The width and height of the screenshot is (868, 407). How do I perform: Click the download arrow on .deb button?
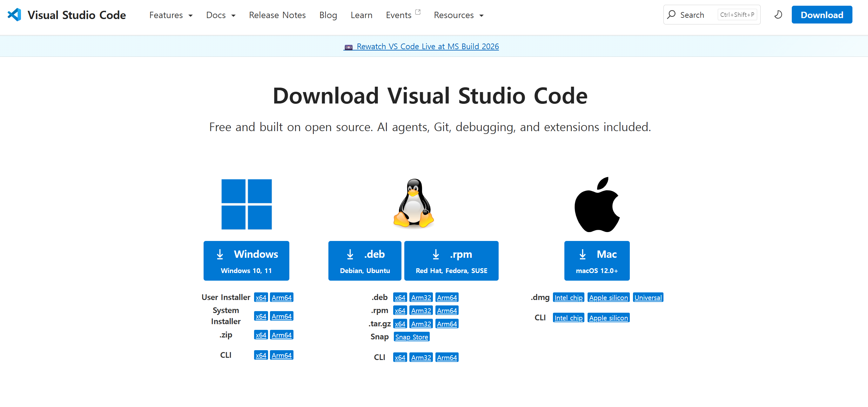[350, 254]
